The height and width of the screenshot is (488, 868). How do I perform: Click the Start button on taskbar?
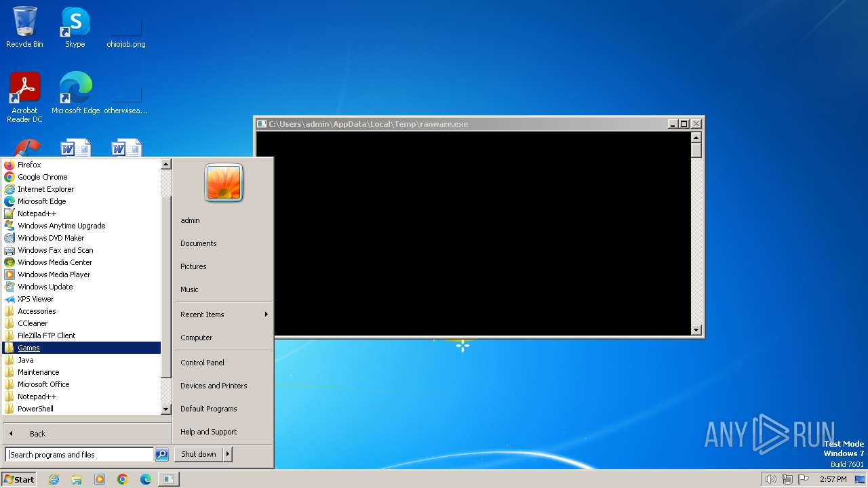[18, 479]
